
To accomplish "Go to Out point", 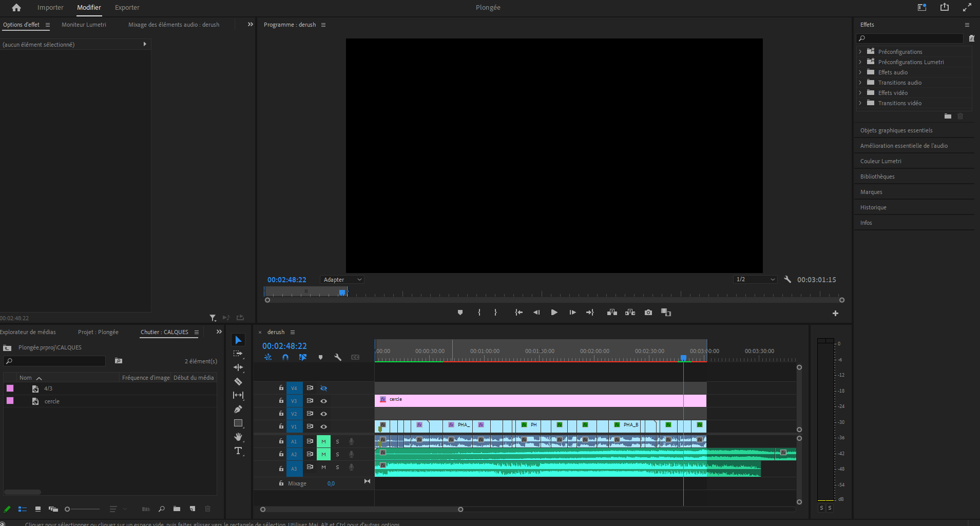I will tap(590, 313).
